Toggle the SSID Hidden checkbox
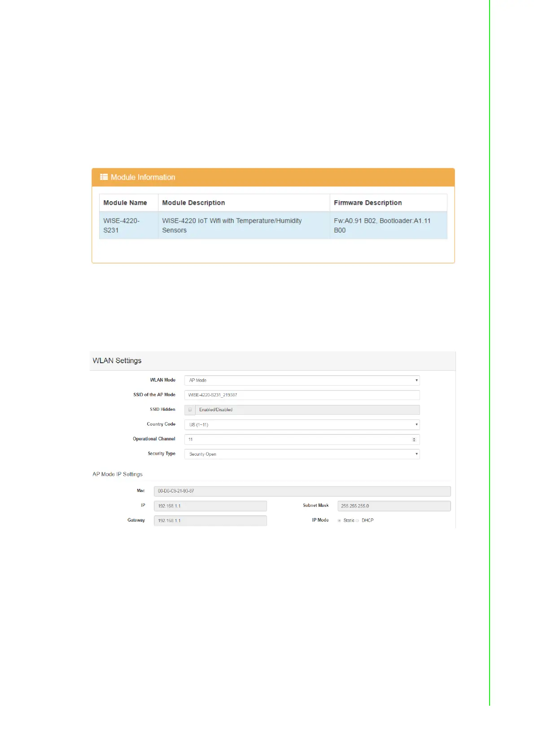The width and height of the screenshot is (534, 756). pos(190,410)
